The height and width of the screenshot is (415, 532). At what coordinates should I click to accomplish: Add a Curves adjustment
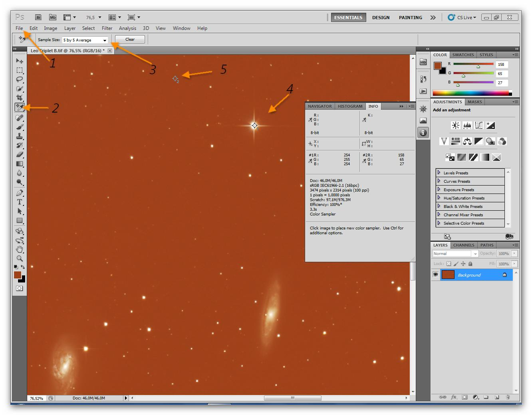[479, 125]
